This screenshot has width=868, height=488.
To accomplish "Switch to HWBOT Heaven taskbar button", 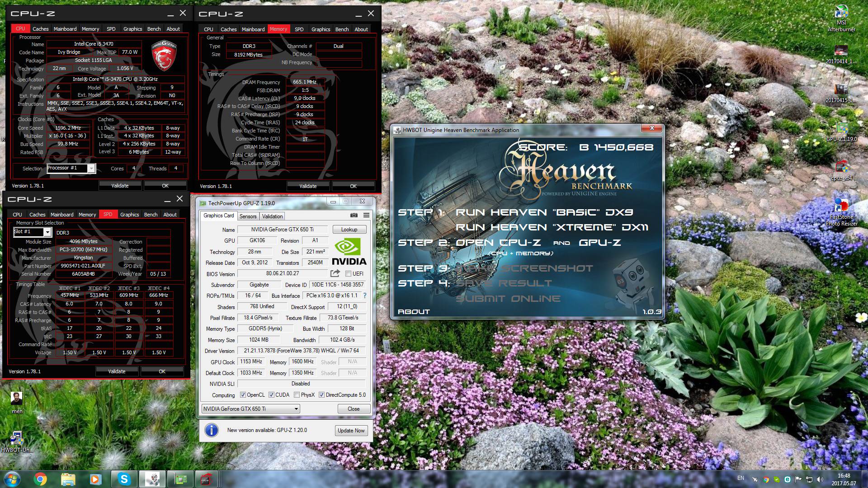I will point(152,479).
